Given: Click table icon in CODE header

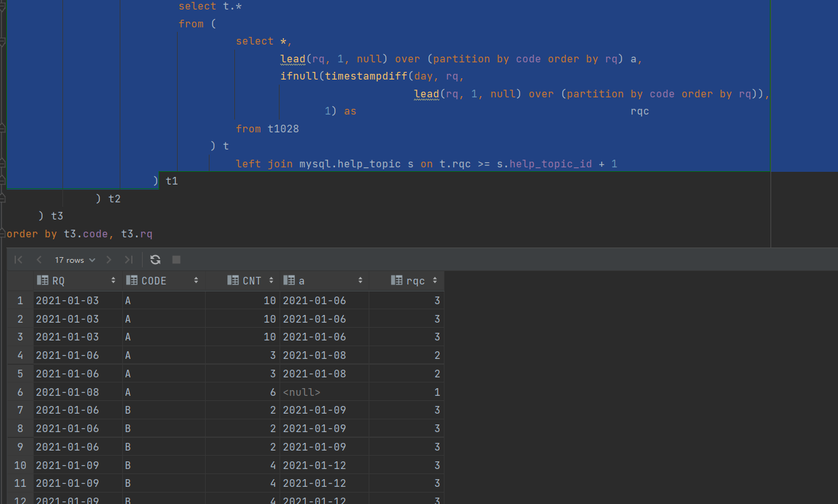Looking at the screenshot, I should pyautogui.click(x=132, y=281).
